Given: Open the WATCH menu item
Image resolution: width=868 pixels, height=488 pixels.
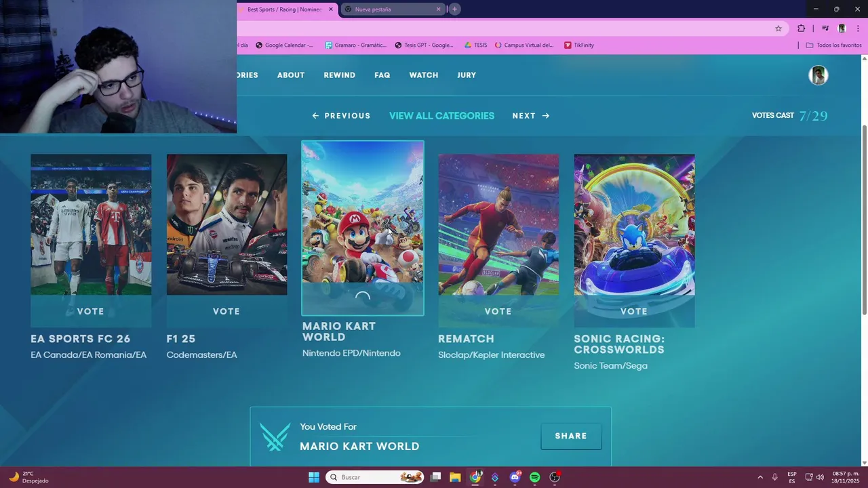Looking at the screenshot, I should pos(424,75).
